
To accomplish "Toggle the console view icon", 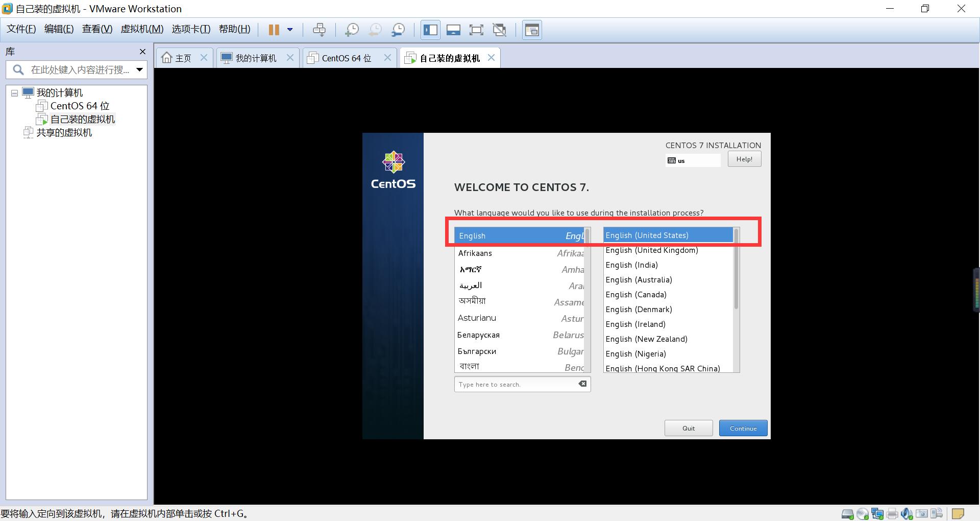I will pos(532,30).
